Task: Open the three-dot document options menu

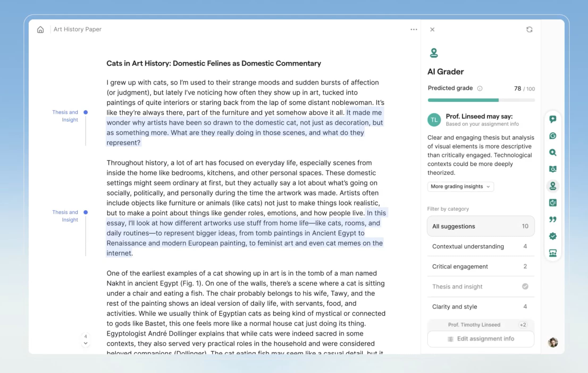Action: click(x=414, y=29)
